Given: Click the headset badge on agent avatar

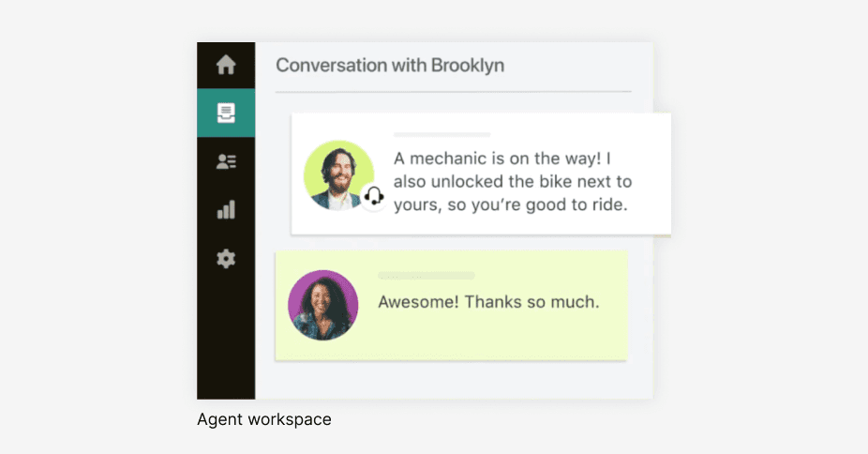Looking at the screenshot, I should (374, 196).
